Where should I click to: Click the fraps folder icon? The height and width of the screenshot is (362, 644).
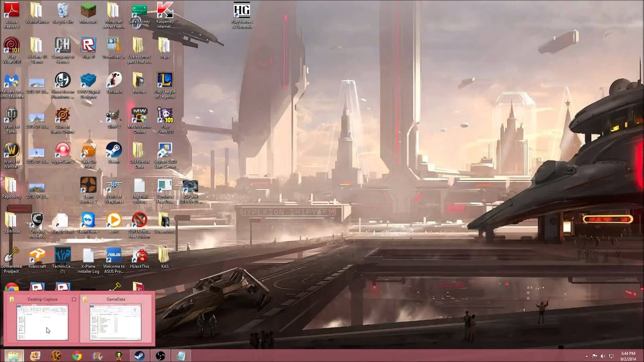(165, 49)
